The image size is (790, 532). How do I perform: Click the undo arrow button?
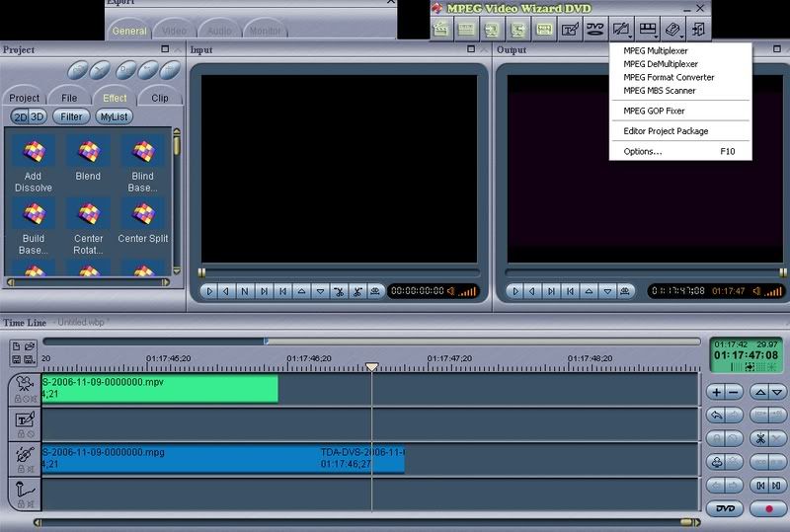(x=716, y=416)
